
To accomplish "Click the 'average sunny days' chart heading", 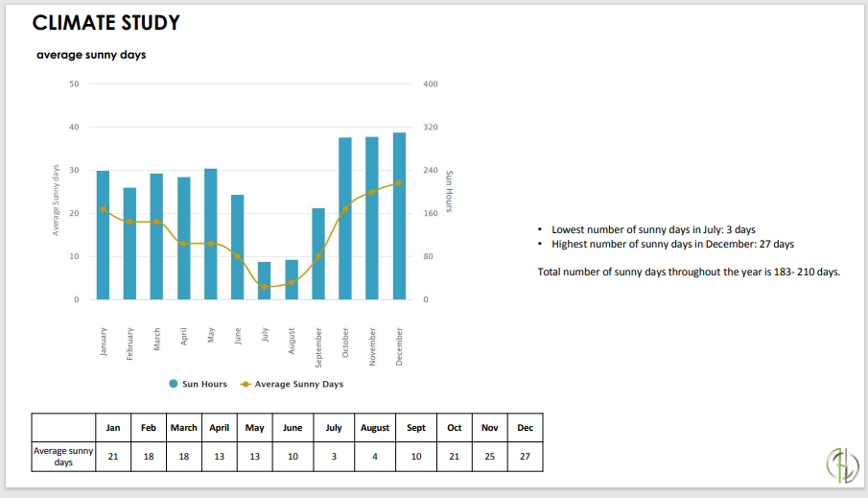I will click(x=91, y=55).
